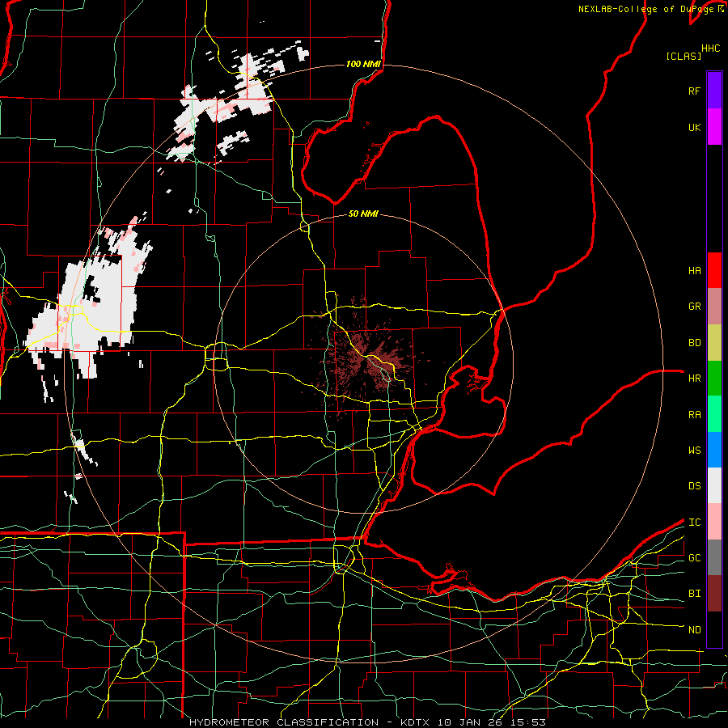Click the HYDROMETEOR CLASSIFICATION title text
The image size is (728, 728).
click(x=284, y=722)
